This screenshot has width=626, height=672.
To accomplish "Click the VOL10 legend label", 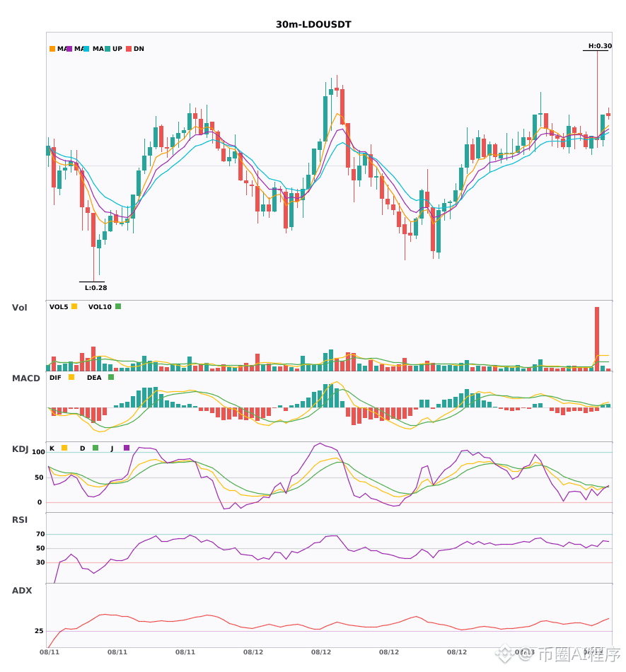I will 100,307.
